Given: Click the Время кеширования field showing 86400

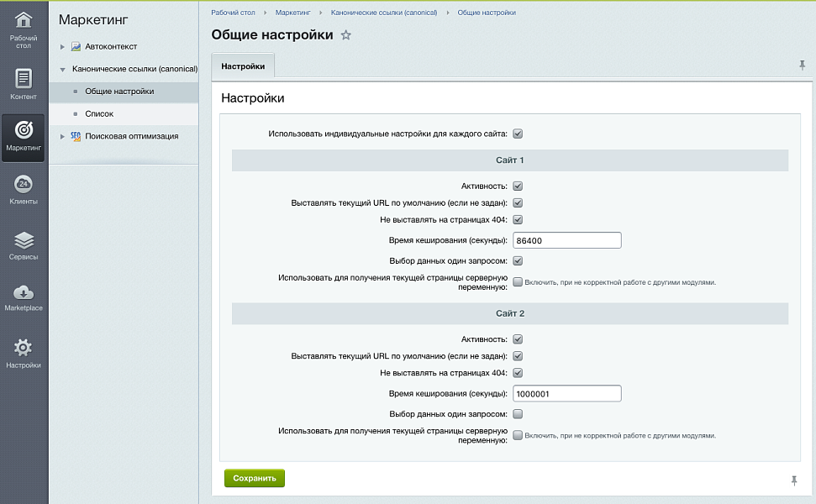Looking at the screenshot, I should 566,239.
